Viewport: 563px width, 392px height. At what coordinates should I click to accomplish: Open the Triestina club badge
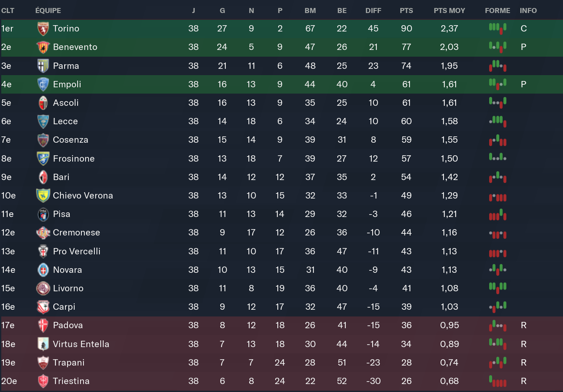[43, 381]
